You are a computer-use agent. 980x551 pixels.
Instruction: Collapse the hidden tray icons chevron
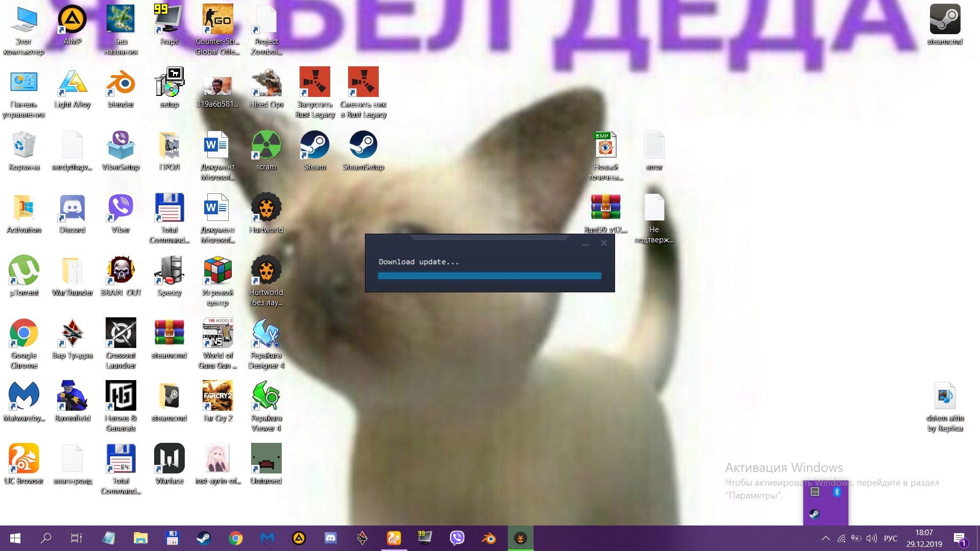[825, 538]
